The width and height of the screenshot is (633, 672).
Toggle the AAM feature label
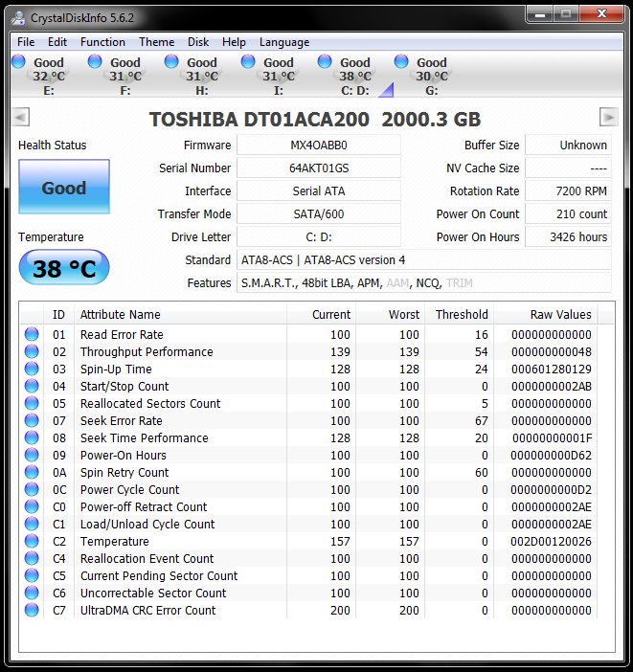pos(397,283)
